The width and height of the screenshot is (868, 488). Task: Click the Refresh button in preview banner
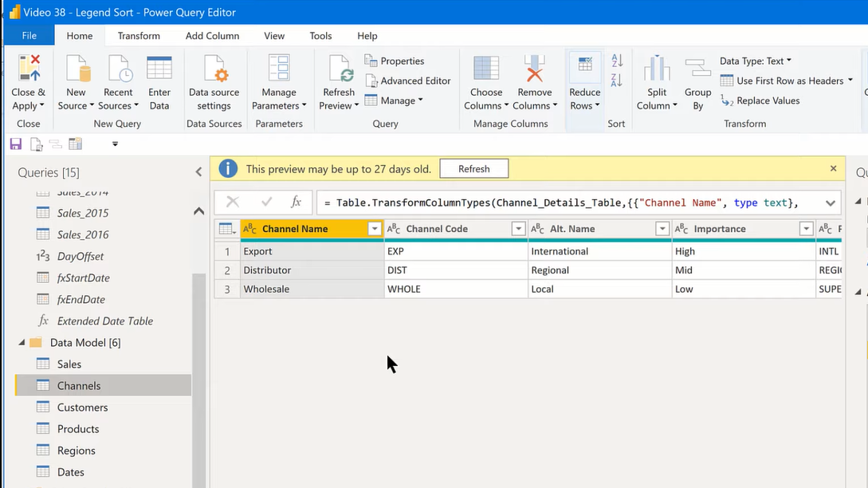pyautogui.click(x=474, y=169)
